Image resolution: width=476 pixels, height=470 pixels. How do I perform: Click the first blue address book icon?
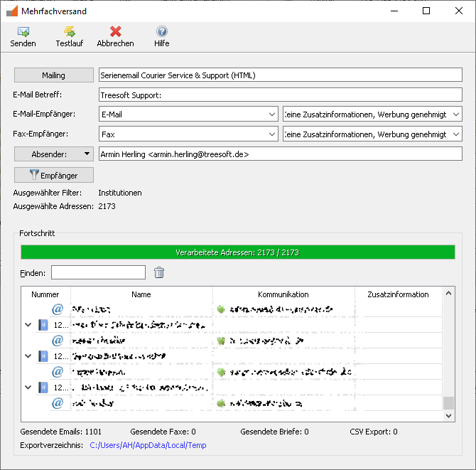click(x=43, y=325)
